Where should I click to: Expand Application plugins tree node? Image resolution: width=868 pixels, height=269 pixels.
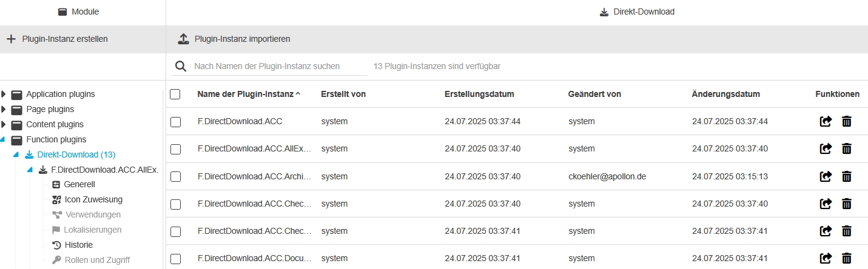pos(4,94)
